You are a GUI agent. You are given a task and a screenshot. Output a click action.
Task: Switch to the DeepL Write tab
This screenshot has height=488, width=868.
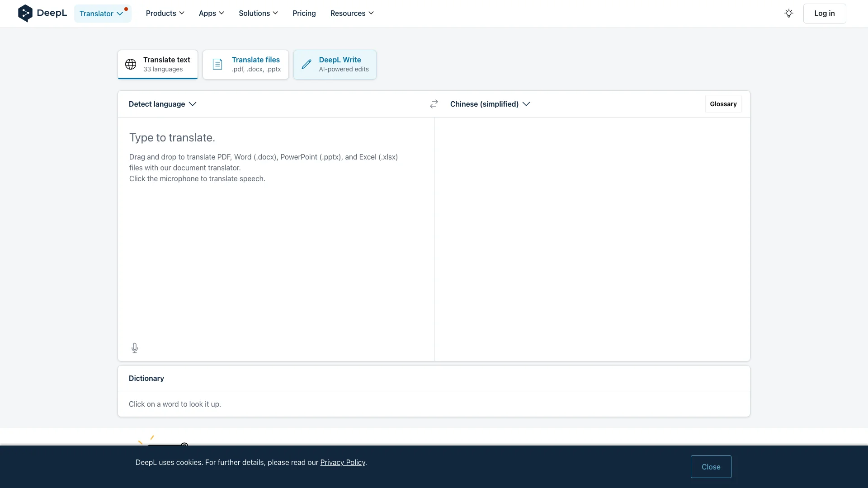point(335,64)
